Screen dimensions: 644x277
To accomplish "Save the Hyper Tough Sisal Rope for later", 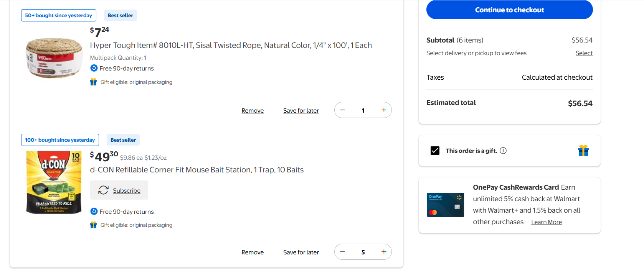I will [301, 111].
